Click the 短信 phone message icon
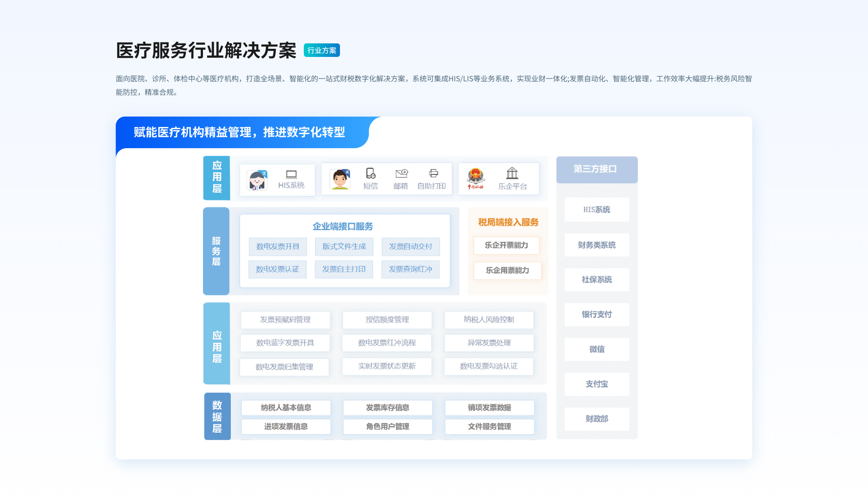The height and width of the screenshot is (501, 868). [371, 173]
